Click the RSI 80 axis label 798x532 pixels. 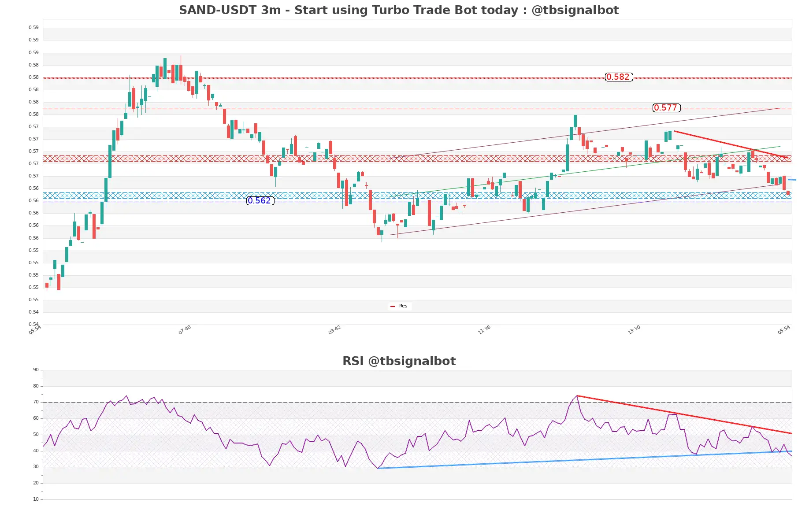36,386
